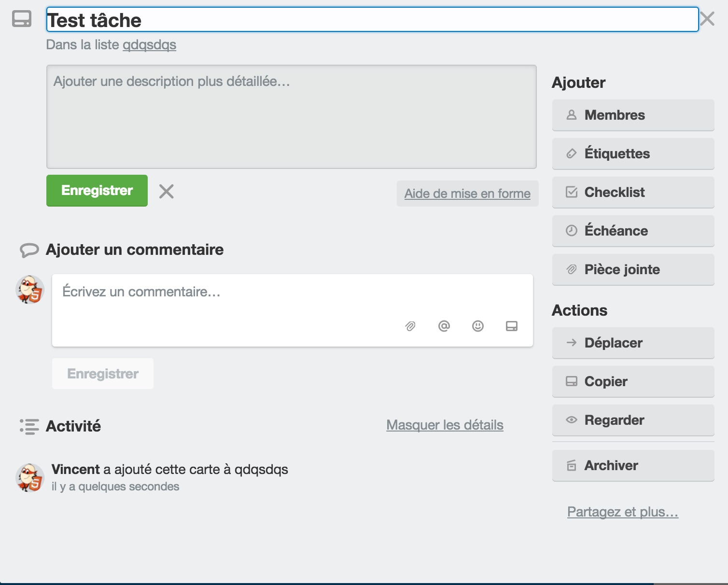The height and width of the screenshot is (585, 728).
Task: Click Vincent's name in the activity
Action: pyautogui.click(x=76, y=469)
